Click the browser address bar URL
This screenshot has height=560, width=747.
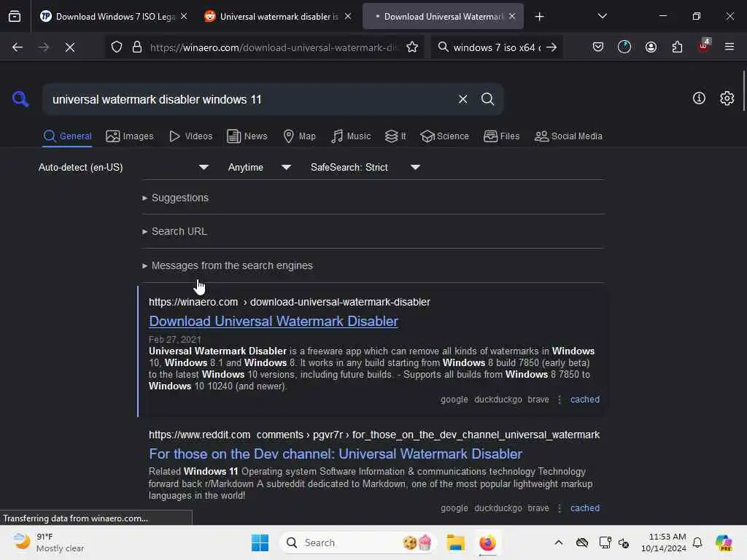(x=274, y=47)
